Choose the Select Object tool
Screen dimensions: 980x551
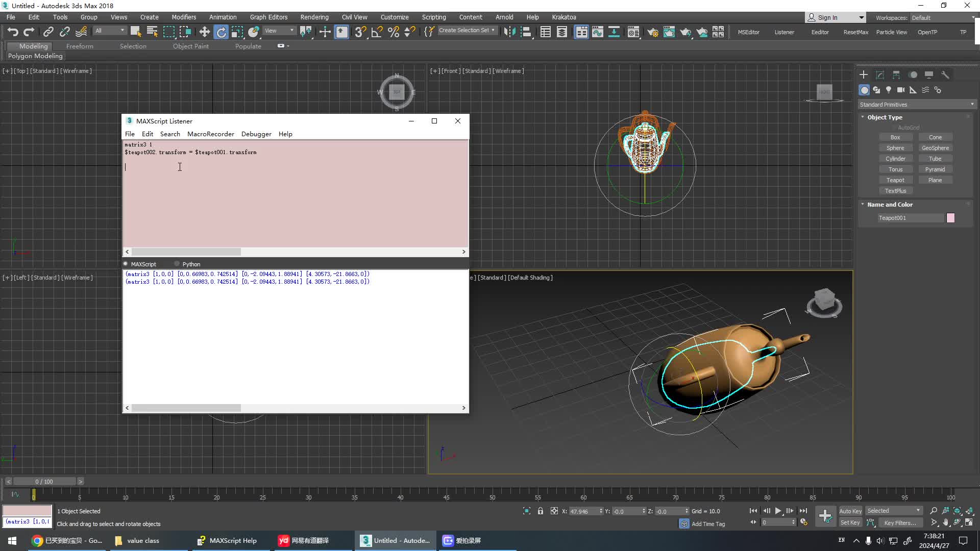click(x=136, y=32)
